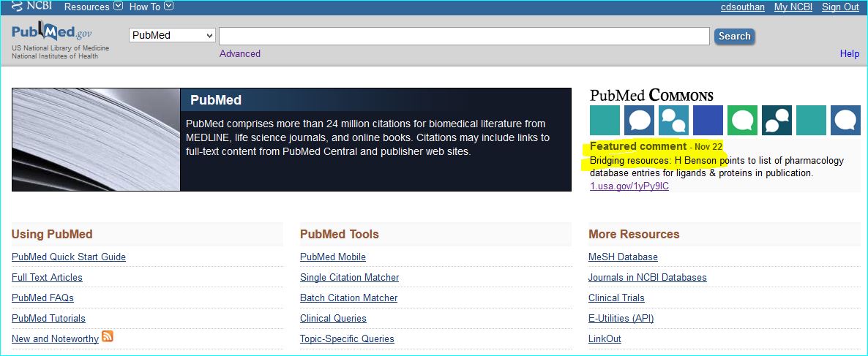Follow the 1.usa.gov featured comment link
Image resolution: width=868 pixels, height=356 pixels.
(x=629, y=186)
